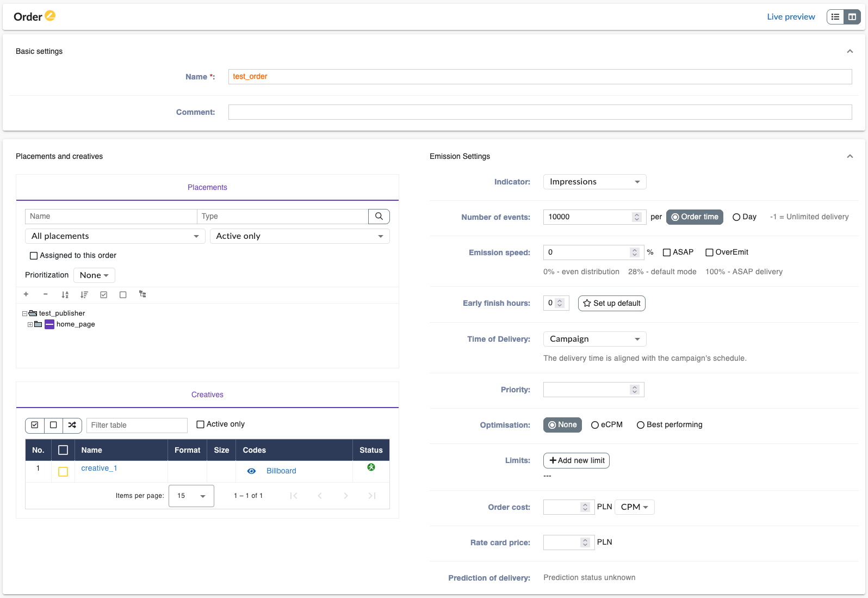Viewport: 868px width, 598px height.
Task: Open the Live preview link
Action: coord(791,17)
